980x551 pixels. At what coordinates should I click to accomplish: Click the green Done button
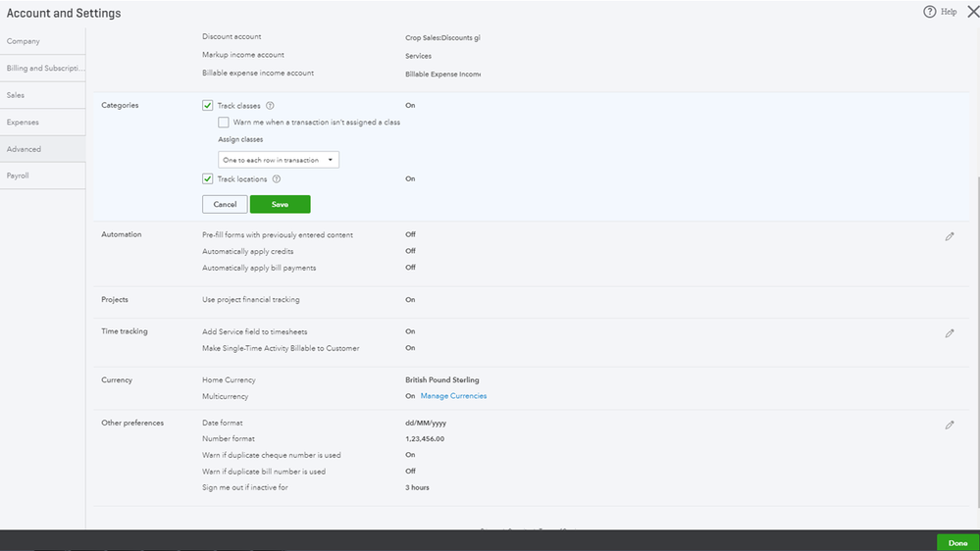957,543
